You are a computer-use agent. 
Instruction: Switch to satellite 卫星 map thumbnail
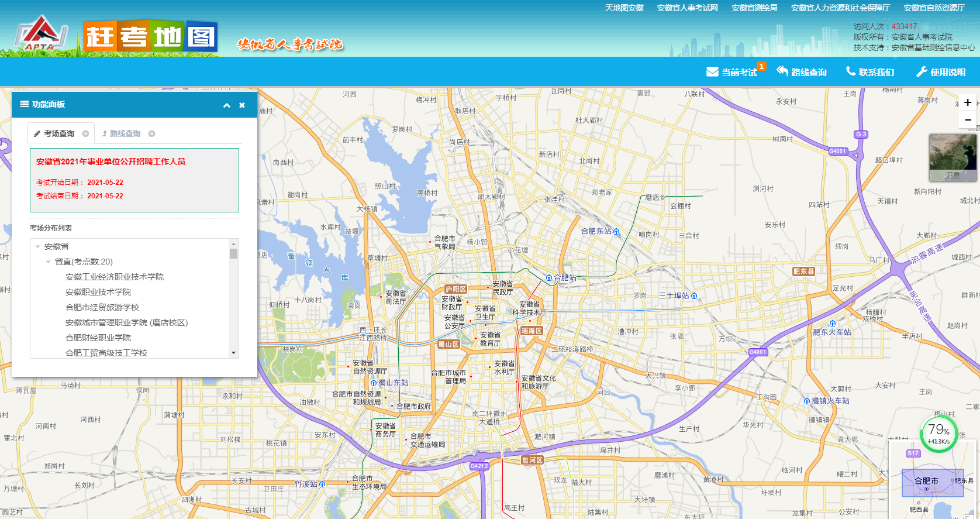pos(953,157)
